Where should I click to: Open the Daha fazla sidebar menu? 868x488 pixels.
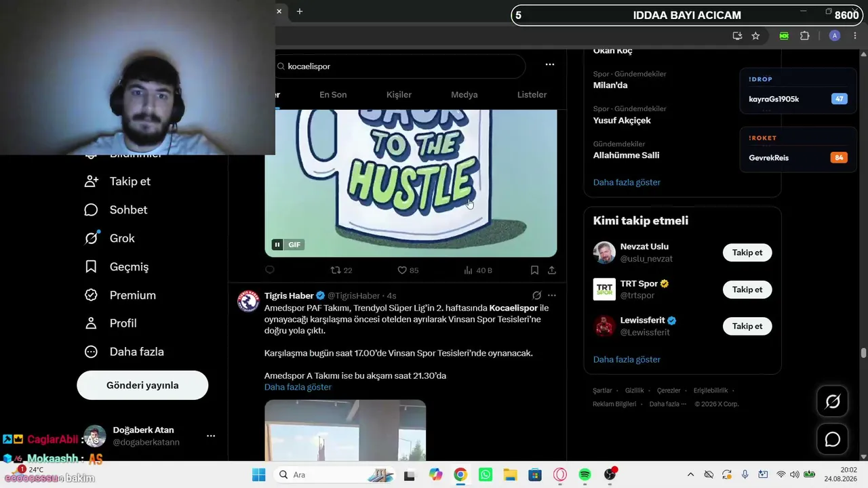123,352
